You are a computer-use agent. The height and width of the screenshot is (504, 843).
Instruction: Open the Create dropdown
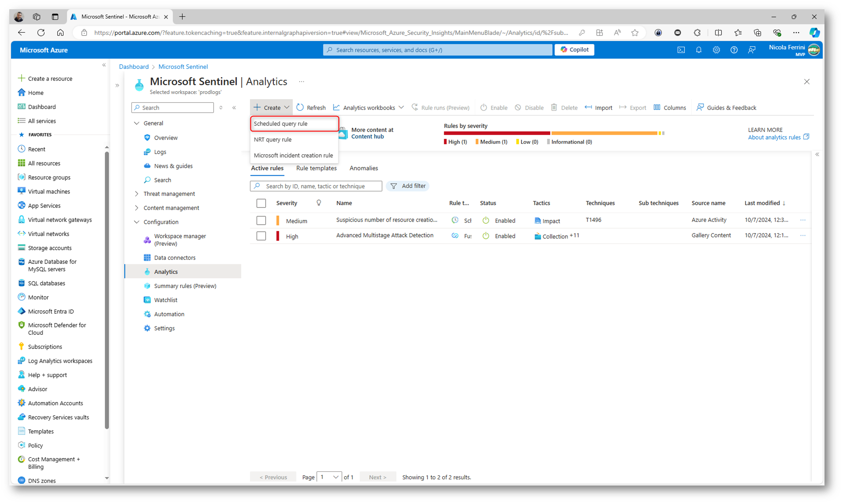pos(271,107)
